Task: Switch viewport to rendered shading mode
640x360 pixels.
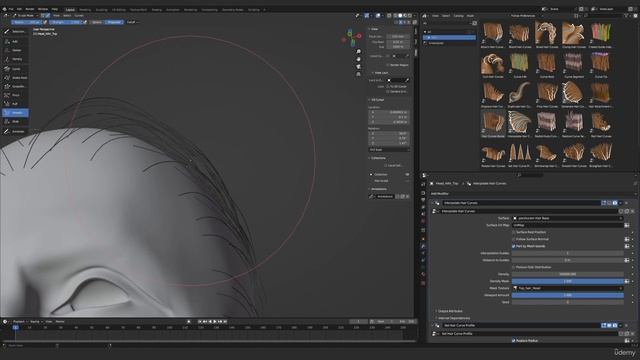Action: tap(410, 16)
